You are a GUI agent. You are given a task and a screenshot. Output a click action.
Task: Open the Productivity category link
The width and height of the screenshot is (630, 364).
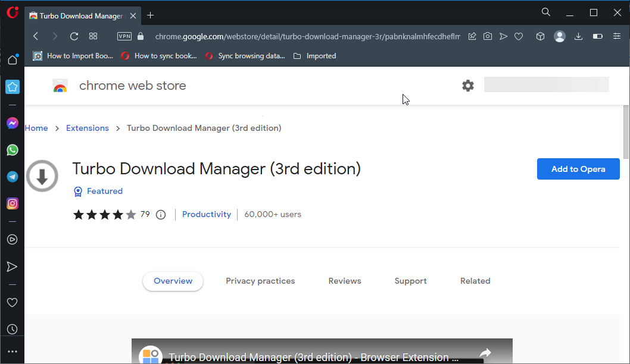(x=207, y=214)
